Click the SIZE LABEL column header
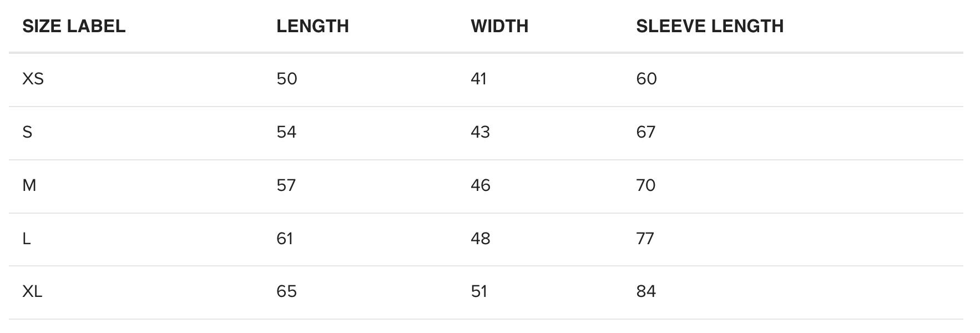980x333 pixels. tap(74, 26)
